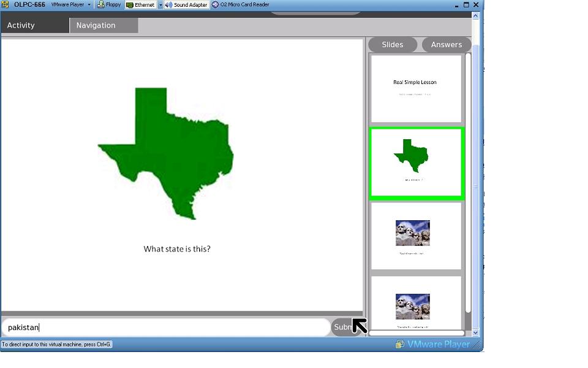Click the Ethernet adapter icon
This screenshot has height=368, width=588.
tap(130, 5)
